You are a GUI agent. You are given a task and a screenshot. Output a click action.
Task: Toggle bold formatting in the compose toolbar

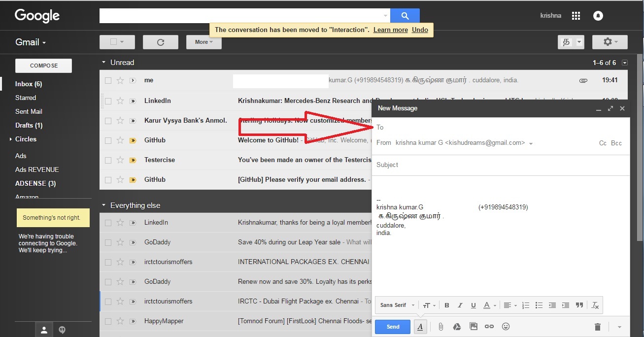click(446, 305)
